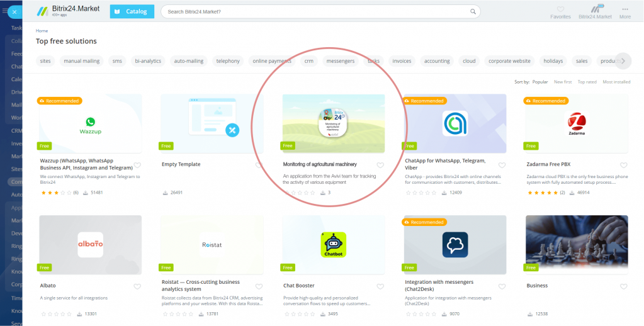Viewport: 644px width, 326px height.
Task: Open the Wazzup app thumbnail
Action: tap(91, 123)
